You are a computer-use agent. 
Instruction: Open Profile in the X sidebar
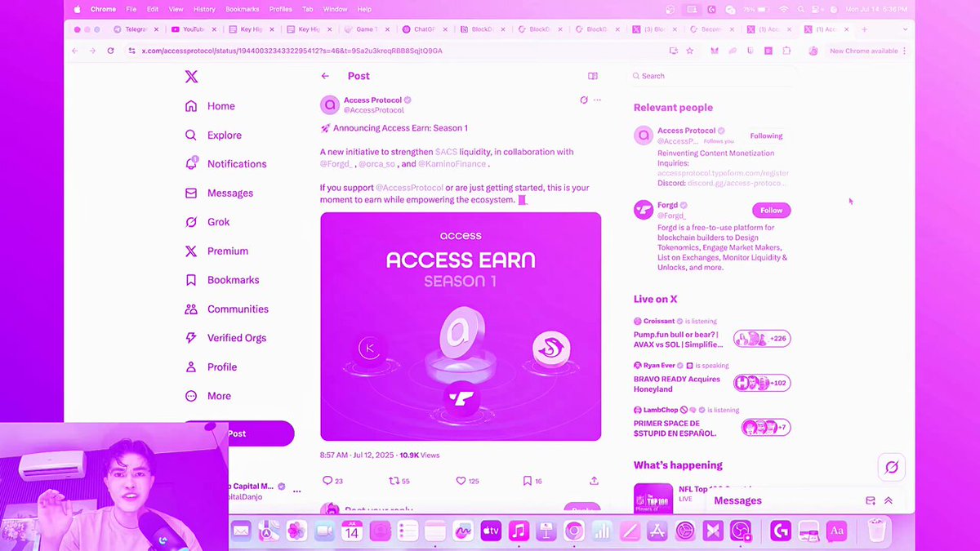click(211, 367)
